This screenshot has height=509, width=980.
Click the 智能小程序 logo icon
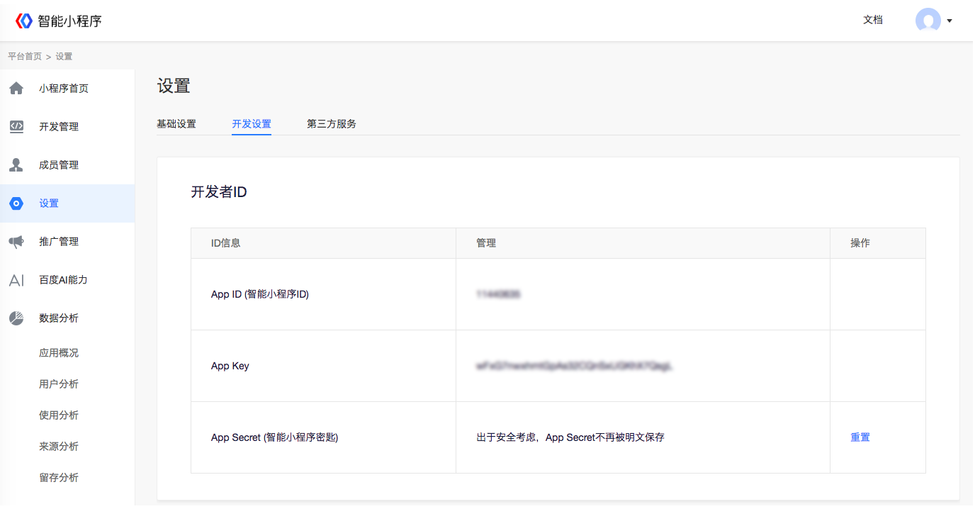24,21
